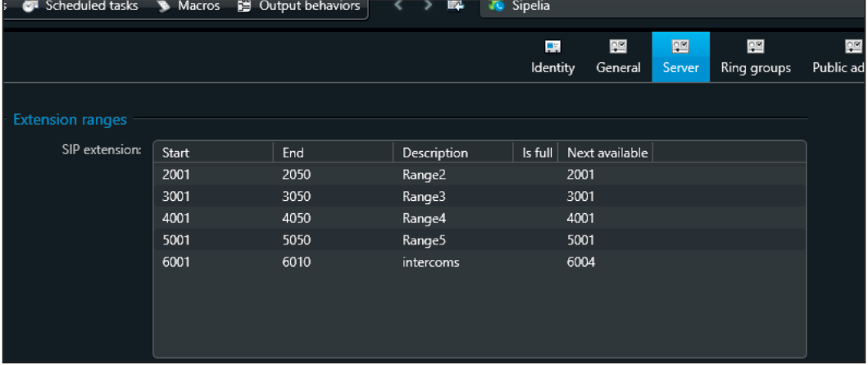Open the Scheduled tasks view
Screen dimensions: 868x365
(81, 7)
